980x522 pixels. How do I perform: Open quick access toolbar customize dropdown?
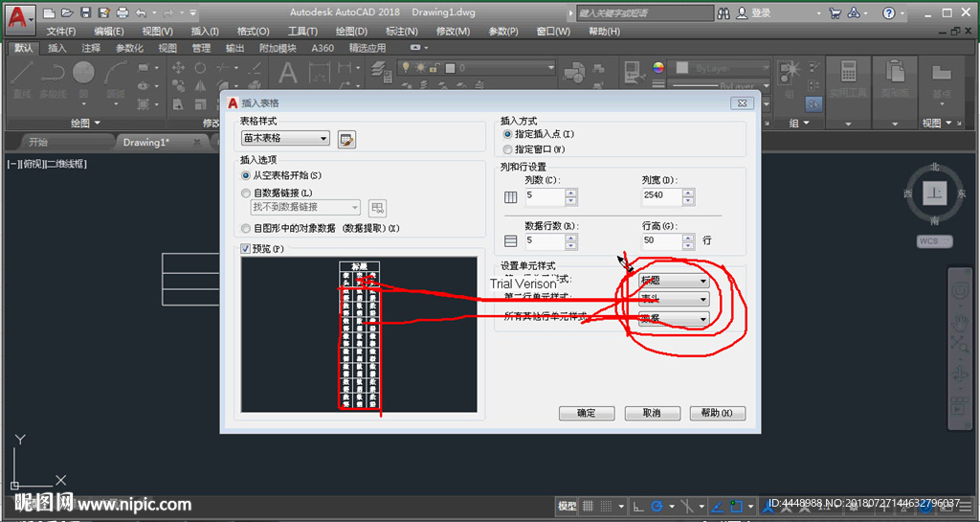click(193, 12)
